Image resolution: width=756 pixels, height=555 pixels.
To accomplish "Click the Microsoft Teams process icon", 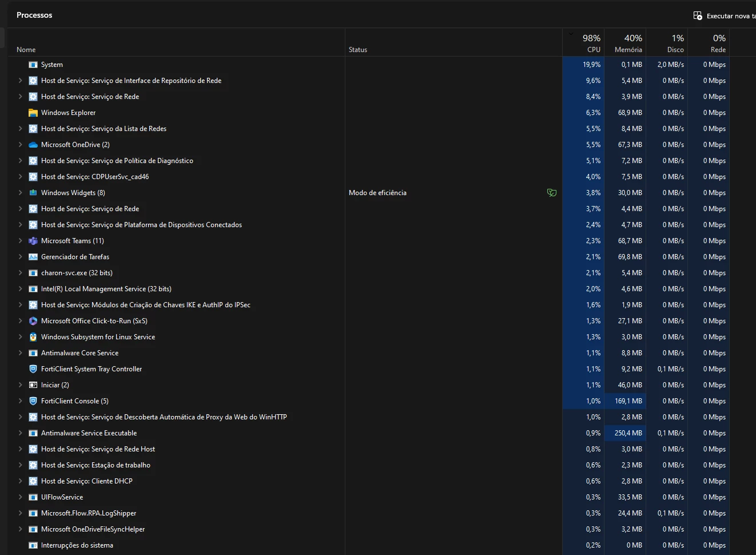I will pos(33,241).
